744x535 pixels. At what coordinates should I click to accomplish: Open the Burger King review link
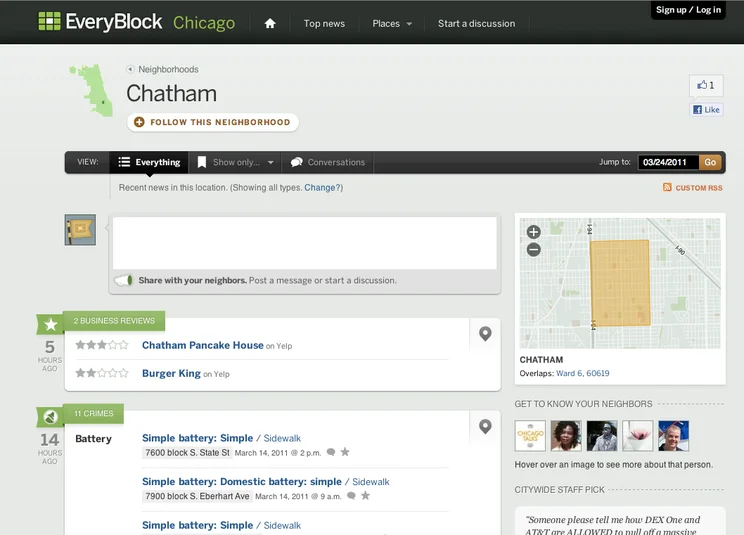171,373
